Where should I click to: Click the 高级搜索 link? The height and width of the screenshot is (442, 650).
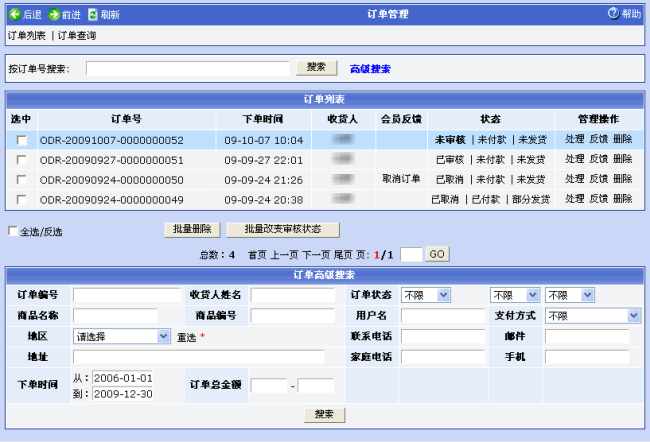click(x=370, y=69)
